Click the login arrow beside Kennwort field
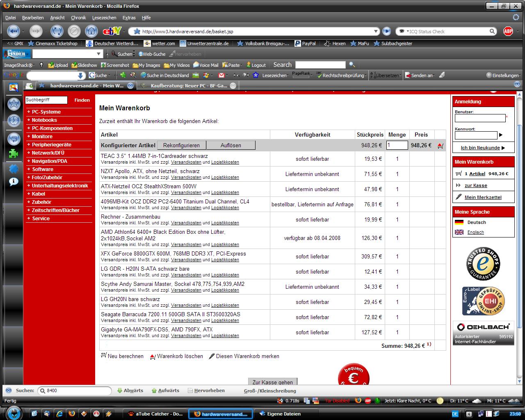 [x=501, y=135]
